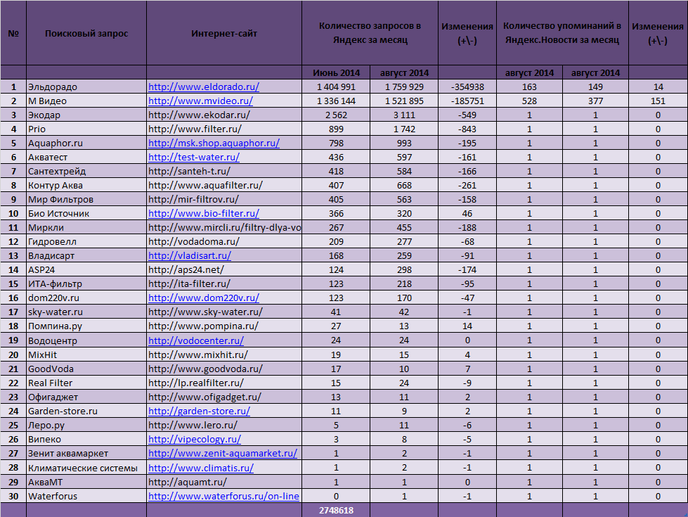Open the test-water.ru link
Screen dimensions: 688x517
pyautogui.click(x=194, y=157)
